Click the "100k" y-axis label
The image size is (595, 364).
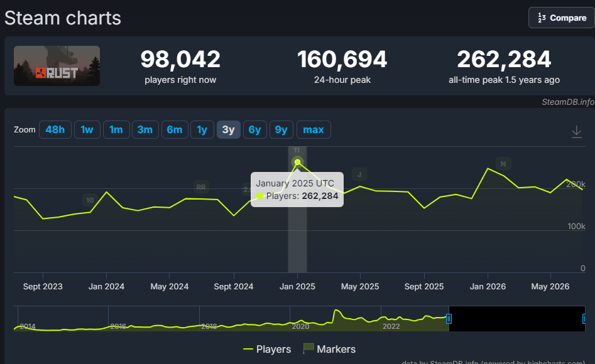tap(576, 227)
